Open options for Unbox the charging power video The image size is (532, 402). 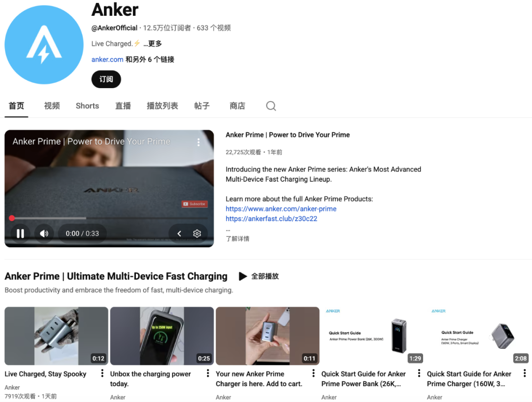(208, 373)
